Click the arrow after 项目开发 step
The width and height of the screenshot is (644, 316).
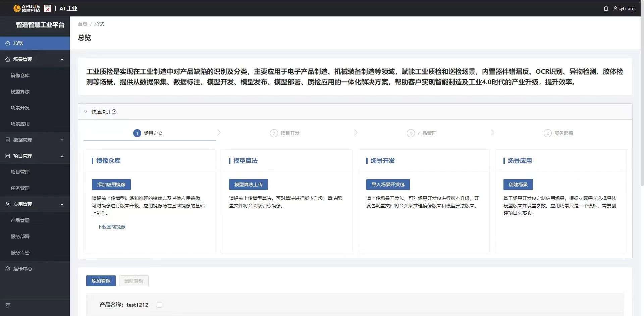pyautogui.click(x=356, y=133)
